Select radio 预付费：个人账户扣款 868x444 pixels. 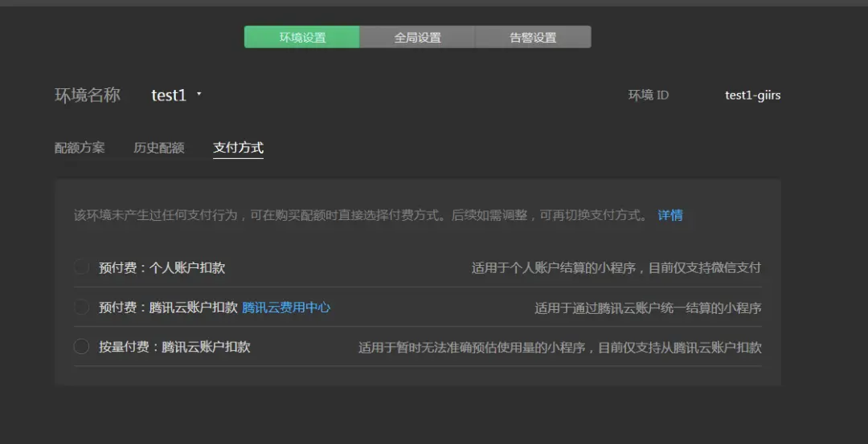[81, 267]
